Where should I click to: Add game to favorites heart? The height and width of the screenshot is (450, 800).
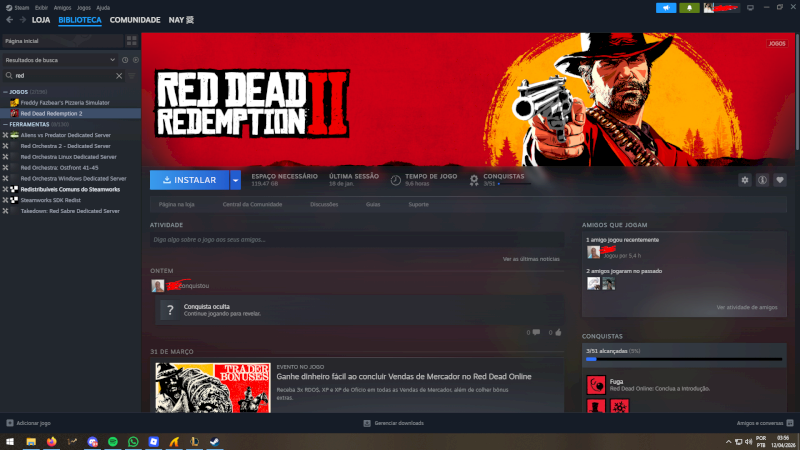(x=780, y=180)
